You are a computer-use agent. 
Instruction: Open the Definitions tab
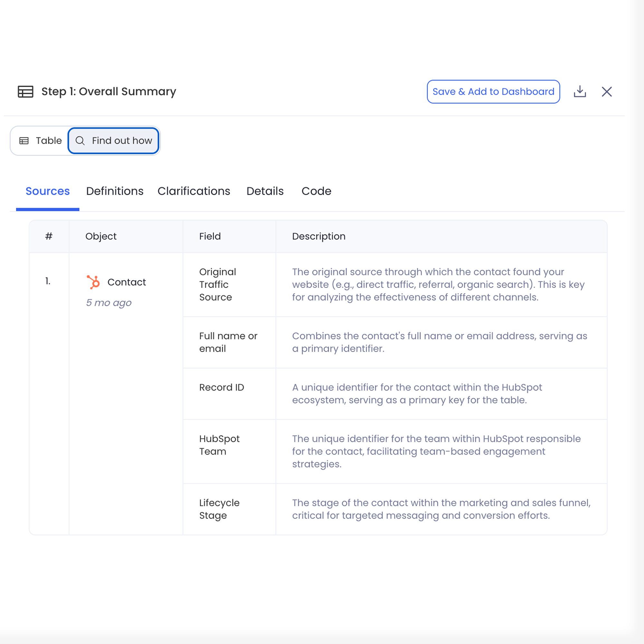coord(115,191)
